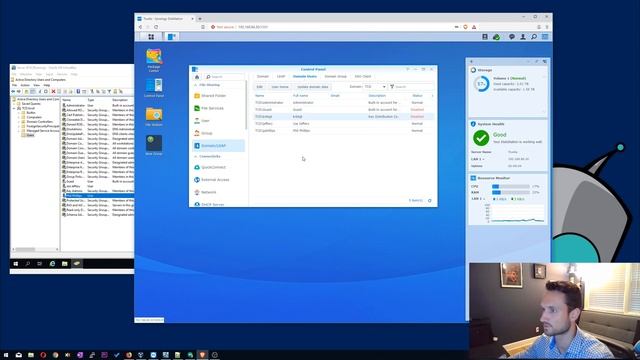Open External Access in the Control Panel sidebar
Viewport: 640px width, 360px height.
point(218,180)
